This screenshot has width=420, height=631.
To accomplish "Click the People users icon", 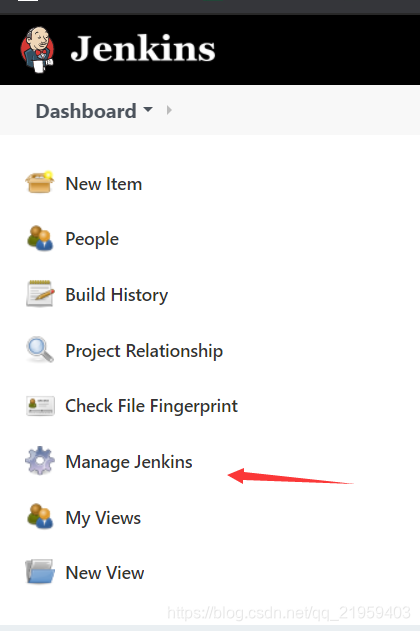I will pos(40,238).
